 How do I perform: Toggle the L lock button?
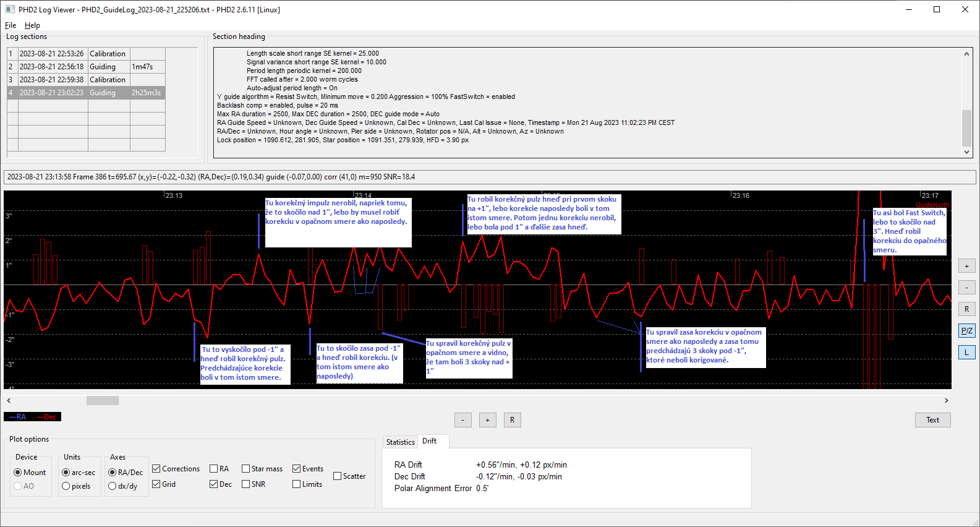pyautogui.click(x=967, y=353)
